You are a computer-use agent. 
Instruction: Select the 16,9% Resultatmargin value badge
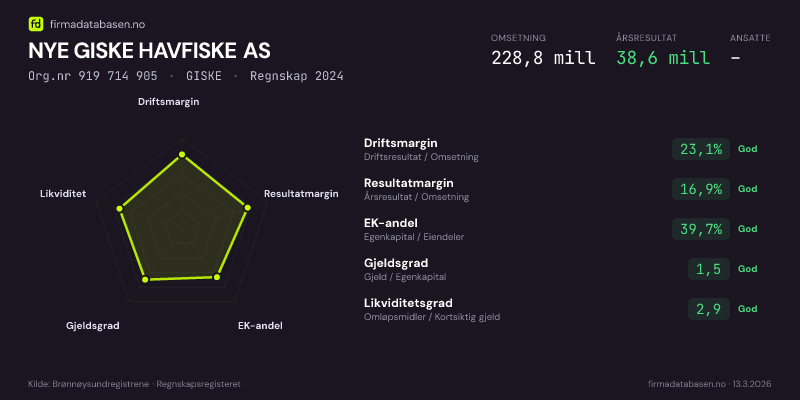(x=701, y=189)
